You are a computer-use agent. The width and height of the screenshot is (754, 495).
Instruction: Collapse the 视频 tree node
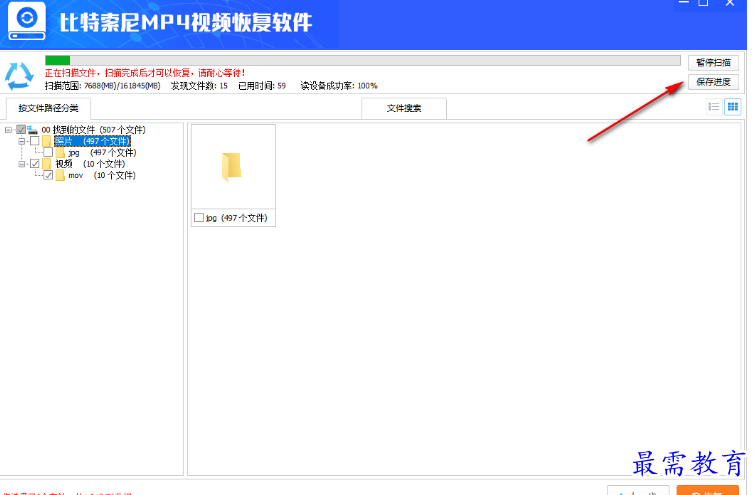tap(22, 165)
